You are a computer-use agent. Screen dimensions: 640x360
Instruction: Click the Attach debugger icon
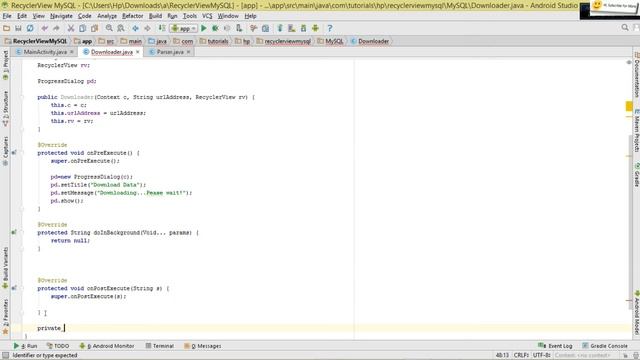tap(239, 28)
